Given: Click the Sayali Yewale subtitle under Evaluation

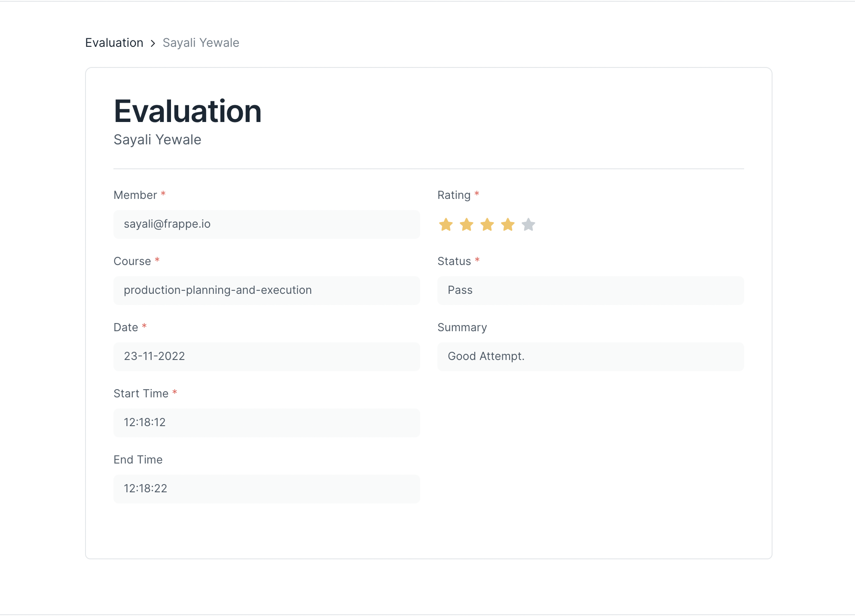Looking at the screenshot, I should click(157, 139).
